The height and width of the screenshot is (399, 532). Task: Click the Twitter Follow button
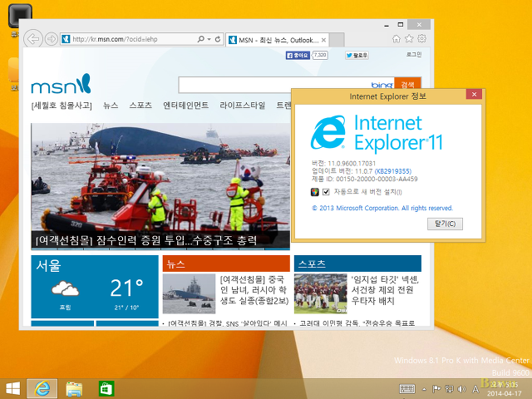[357, 56]
